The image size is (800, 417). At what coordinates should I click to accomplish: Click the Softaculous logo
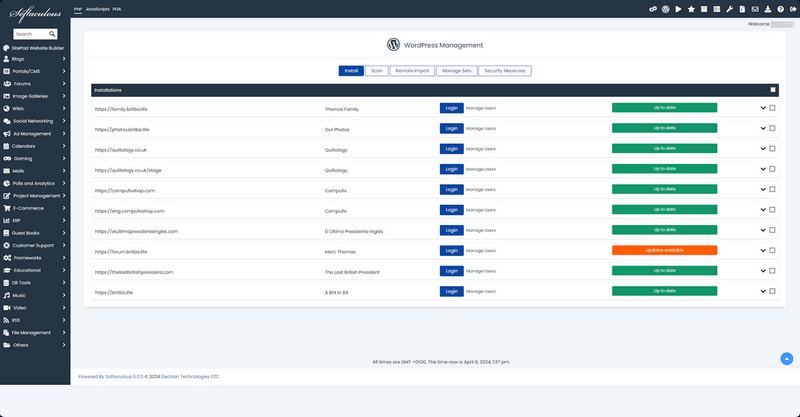[x=35, y=14]
